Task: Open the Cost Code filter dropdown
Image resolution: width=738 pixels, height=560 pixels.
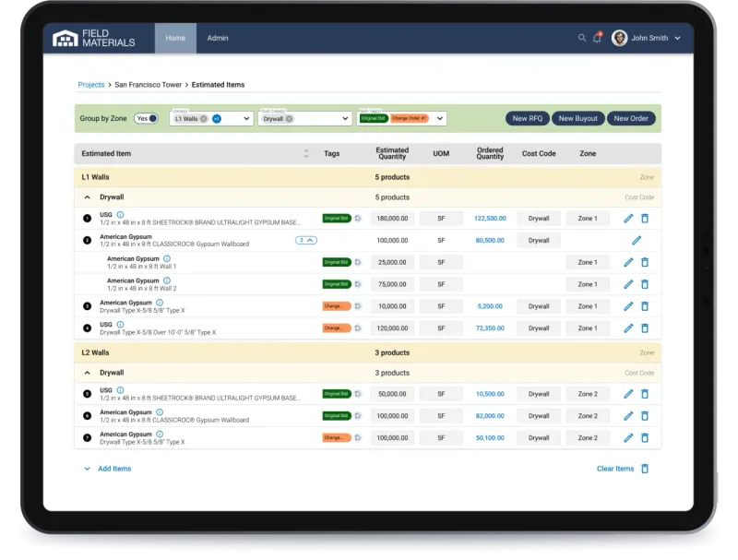Action: pyautogui.click(x=345, y=119)
